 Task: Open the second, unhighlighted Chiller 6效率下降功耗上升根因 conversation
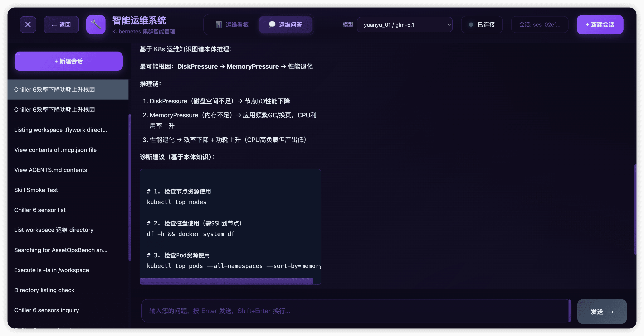tap(68, 110)
